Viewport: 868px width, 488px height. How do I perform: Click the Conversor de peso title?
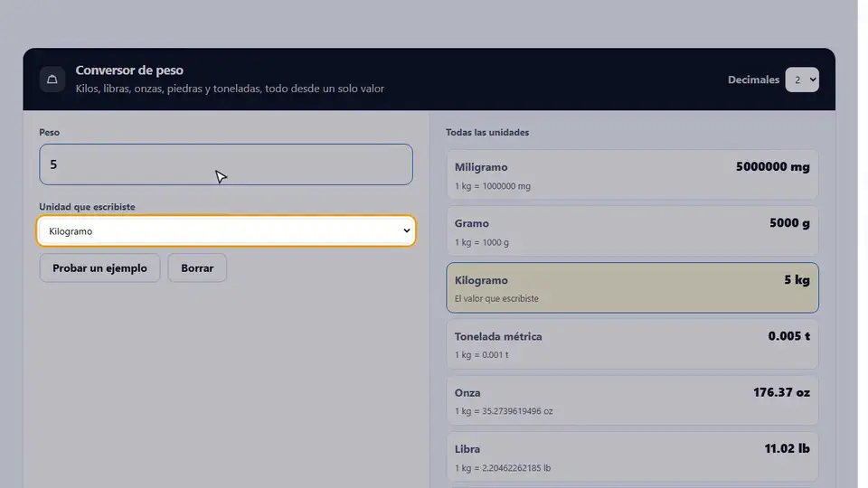click(129, 70)
